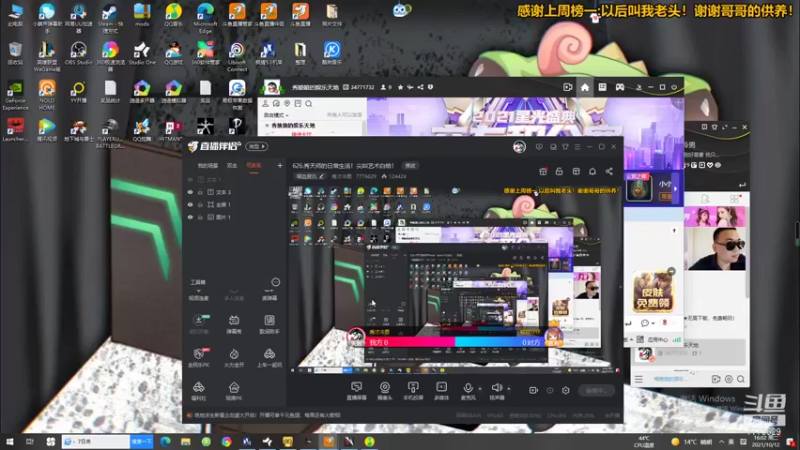Collapse the 秀脑娘的娱乐天地 channel tree
The height and width of the screenshot is (450, 800).
click(267, 126)
